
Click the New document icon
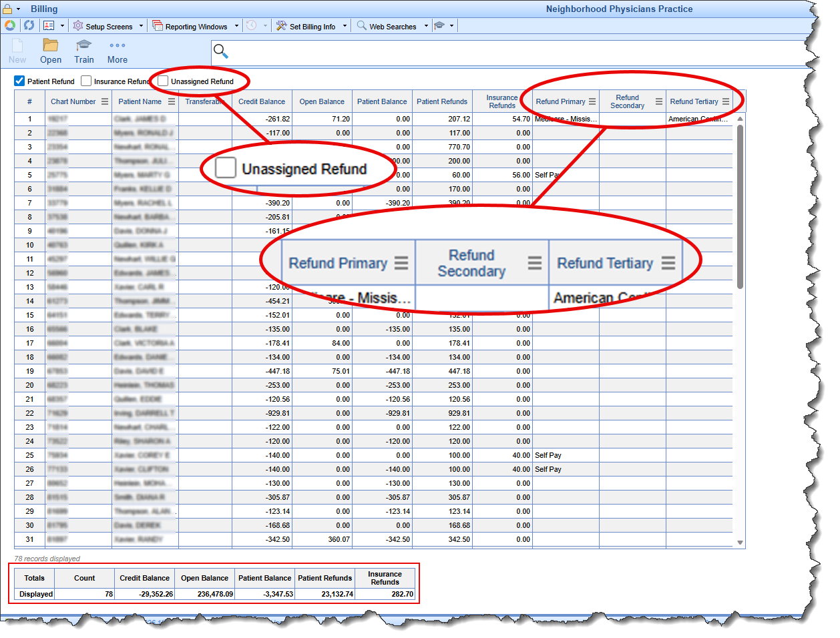pos(17,45)
